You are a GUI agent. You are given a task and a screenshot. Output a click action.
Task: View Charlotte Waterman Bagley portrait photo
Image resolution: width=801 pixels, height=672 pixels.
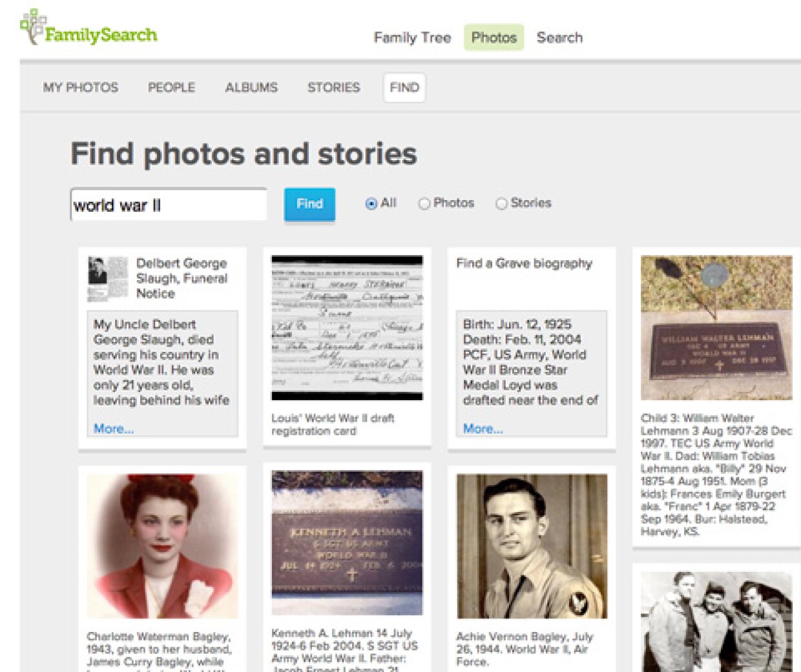click(x=162, y=546)
